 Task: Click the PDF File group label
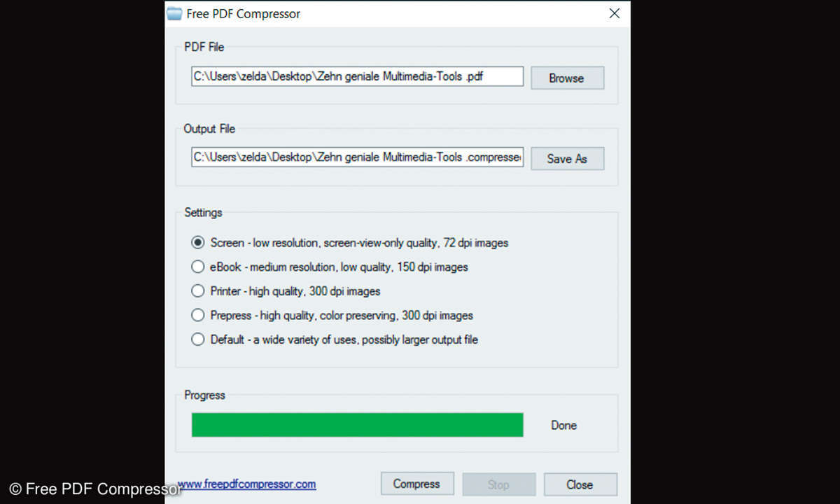204,47
